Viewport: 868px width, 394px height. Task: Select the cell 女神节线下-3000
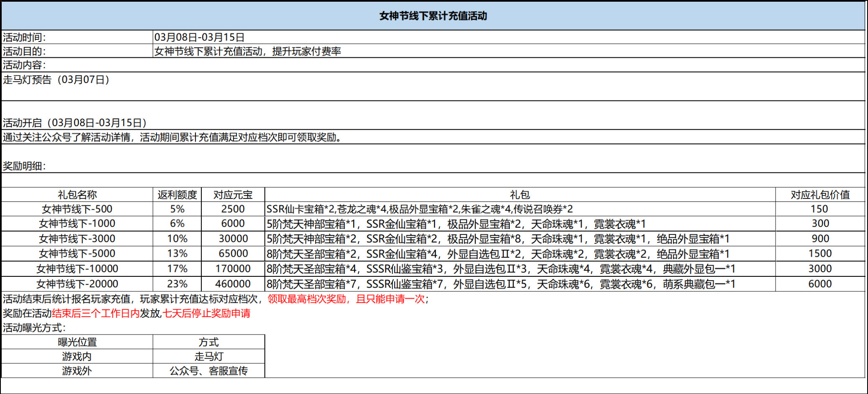pyautogui.click(x=77, y=239)
